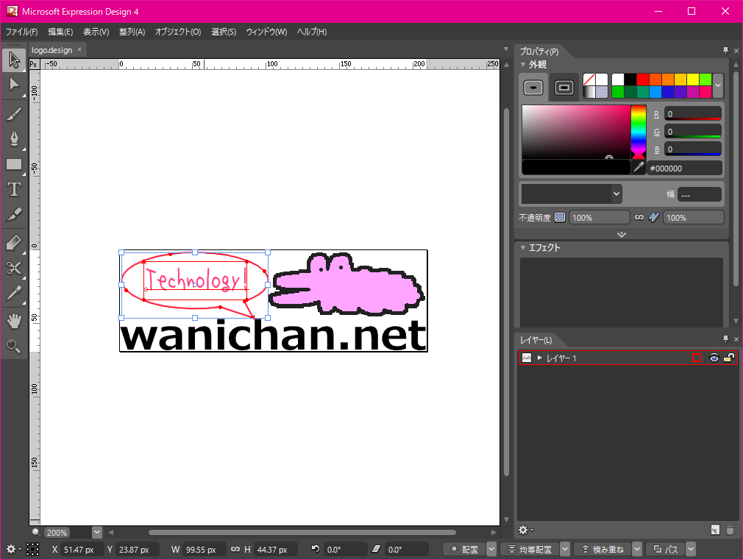This screenshot has height=560, width=743.
Task: Open the ファイル(F) menu
Action: pos(22,32)
